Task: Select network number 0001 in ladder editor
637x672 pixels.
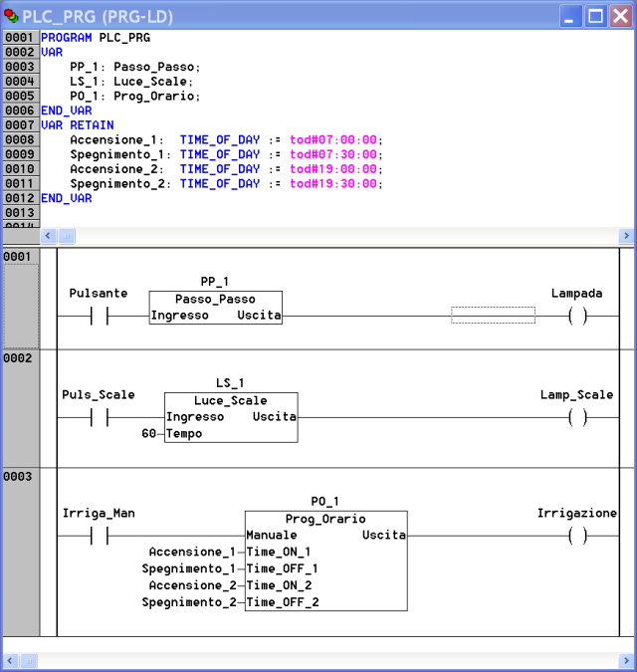Action: (19, 257)
